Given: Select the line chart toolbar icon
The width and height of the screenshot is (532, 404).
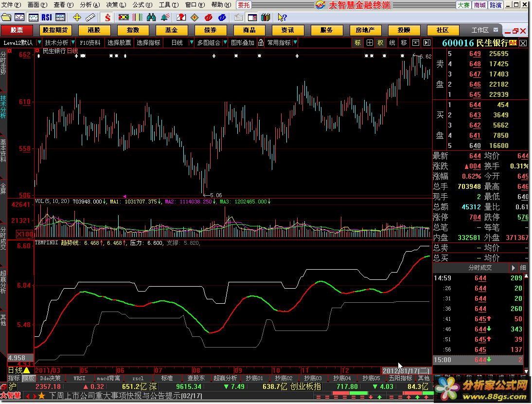Looking at the screenshot, I should click(19, 17).
